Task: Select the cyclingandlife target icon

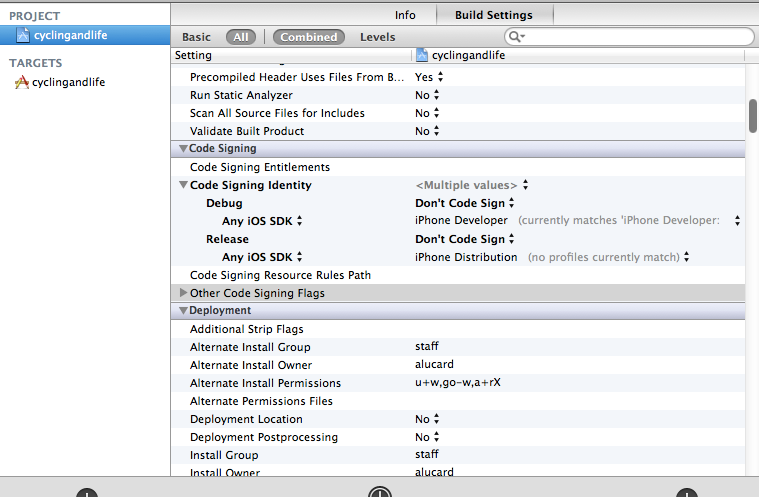Action: tap(22, 83)
